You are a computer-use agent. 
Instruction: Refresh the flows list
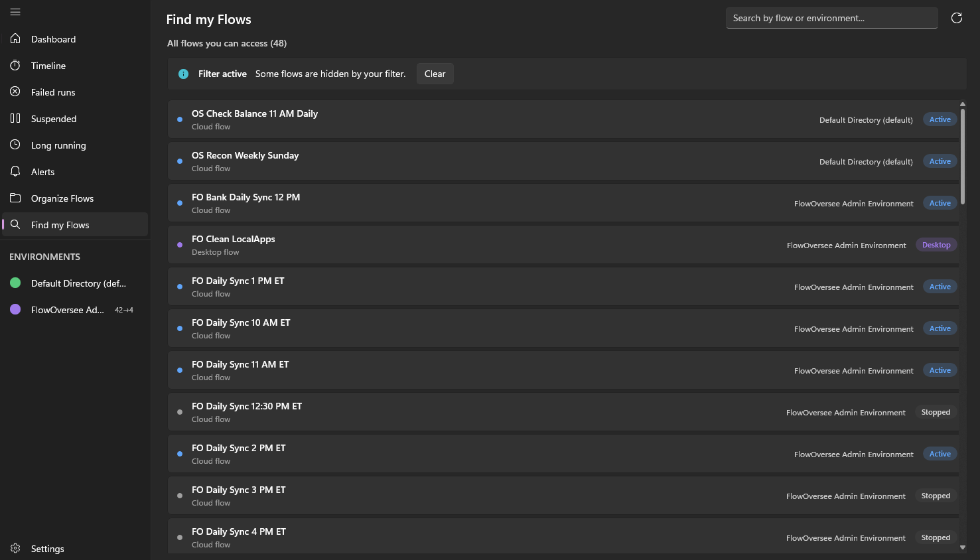956,18
